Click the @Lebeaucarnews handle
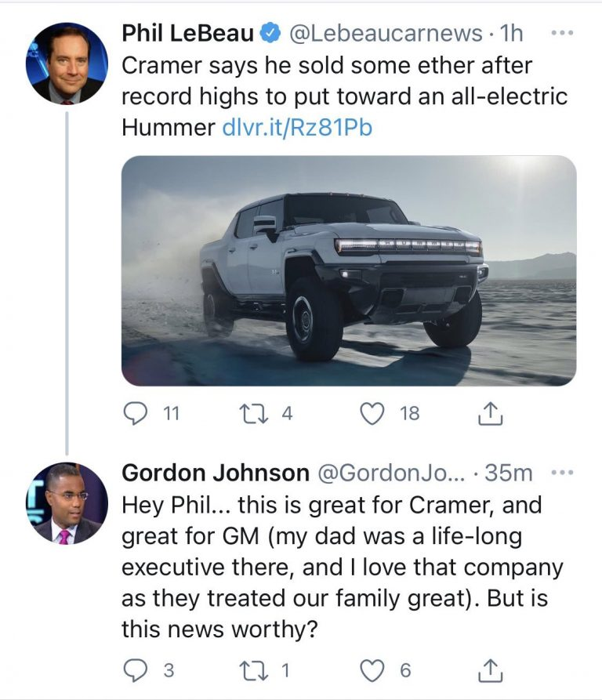 [x=386, y=33]
